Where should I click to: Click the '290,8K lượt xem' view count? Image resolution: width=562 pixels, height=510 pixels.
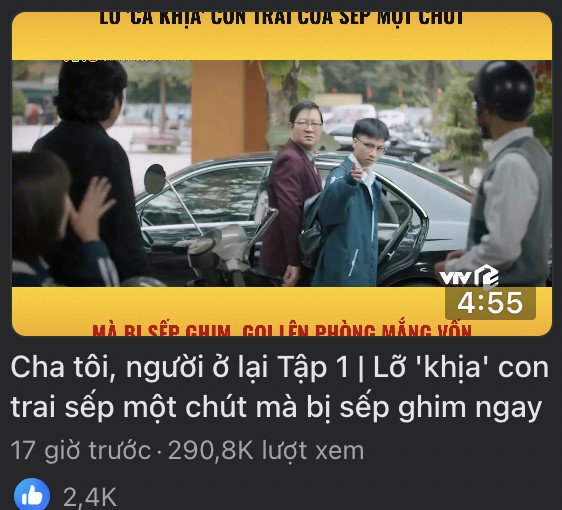click(266, 450)
